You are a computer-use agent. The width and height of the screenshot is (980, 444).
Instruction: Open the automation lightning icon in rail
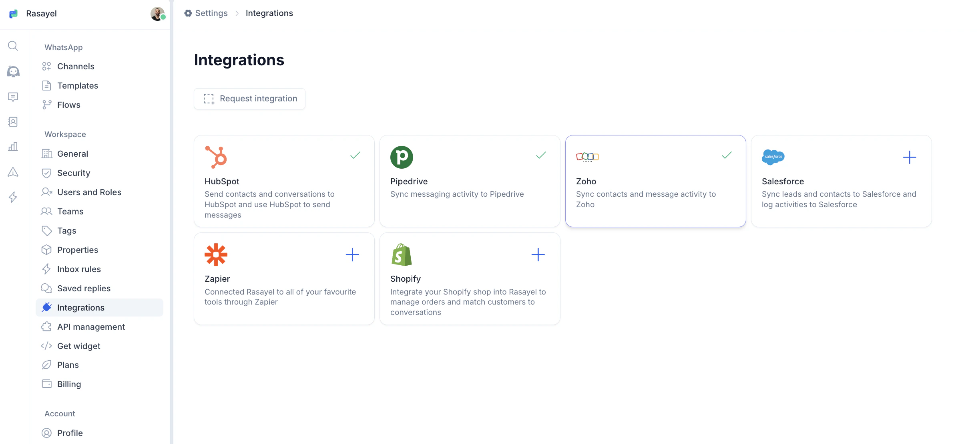pos(13,197)
